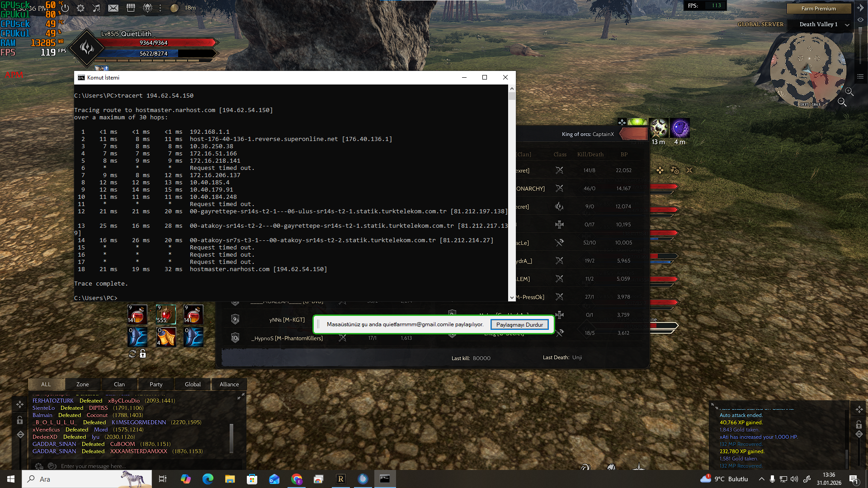Click the QuietLilith class emblem portrait
This screenshot has width=868, height=488.
(x=87, y=47)
